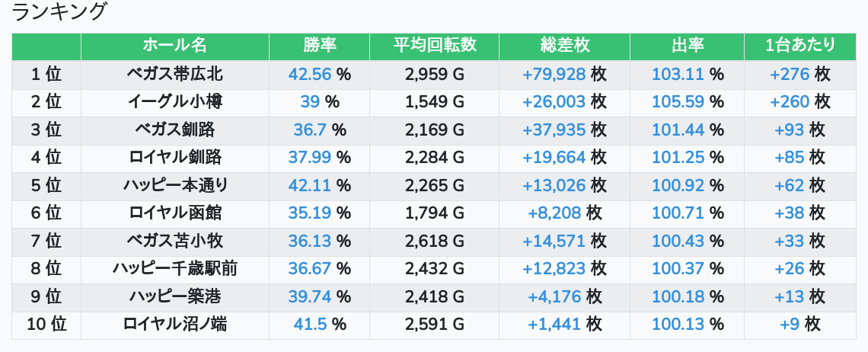This screenshot has width=868, height=352.
Task: Click the 42.56 win rate value
Action: tap(310, 75)
